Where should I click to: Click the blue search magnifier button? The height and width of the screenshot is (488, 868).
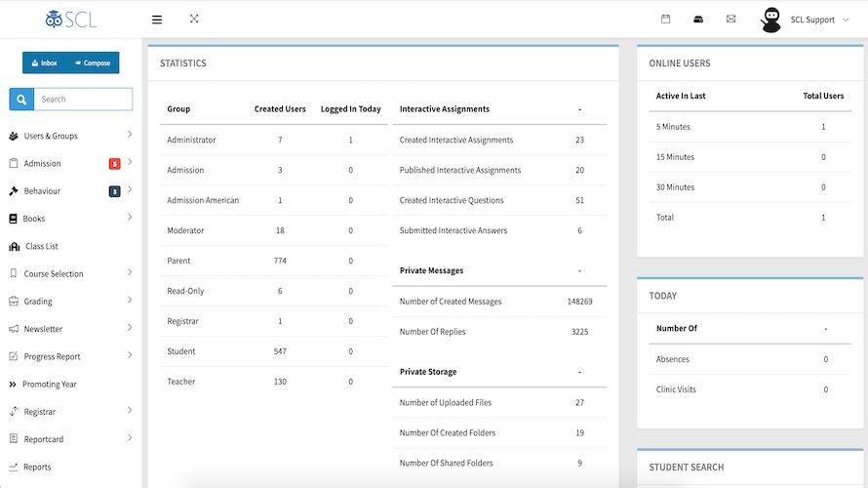(x=21, y=99)
